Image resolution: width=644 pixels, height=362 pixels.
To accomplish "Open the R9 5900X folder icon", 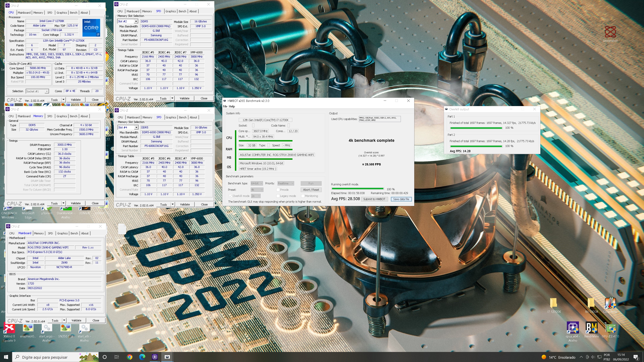I will click(591, 305).
